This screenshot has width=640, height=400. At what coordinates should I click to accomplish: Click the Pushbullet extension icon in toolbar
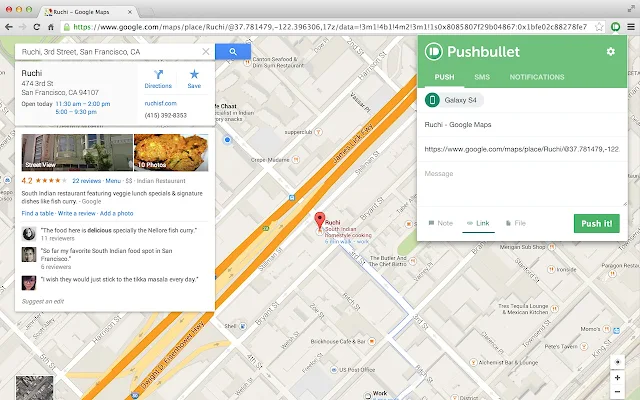point(616,27)
